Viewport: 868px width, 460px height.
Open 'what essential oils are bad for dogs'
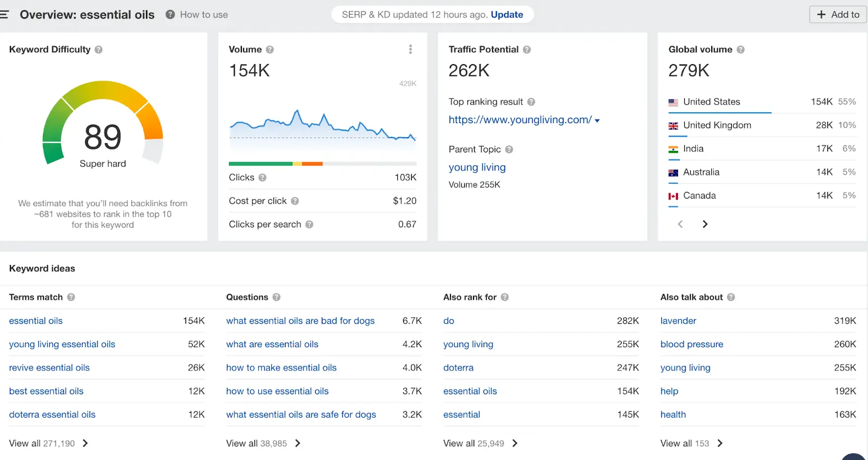300,321
